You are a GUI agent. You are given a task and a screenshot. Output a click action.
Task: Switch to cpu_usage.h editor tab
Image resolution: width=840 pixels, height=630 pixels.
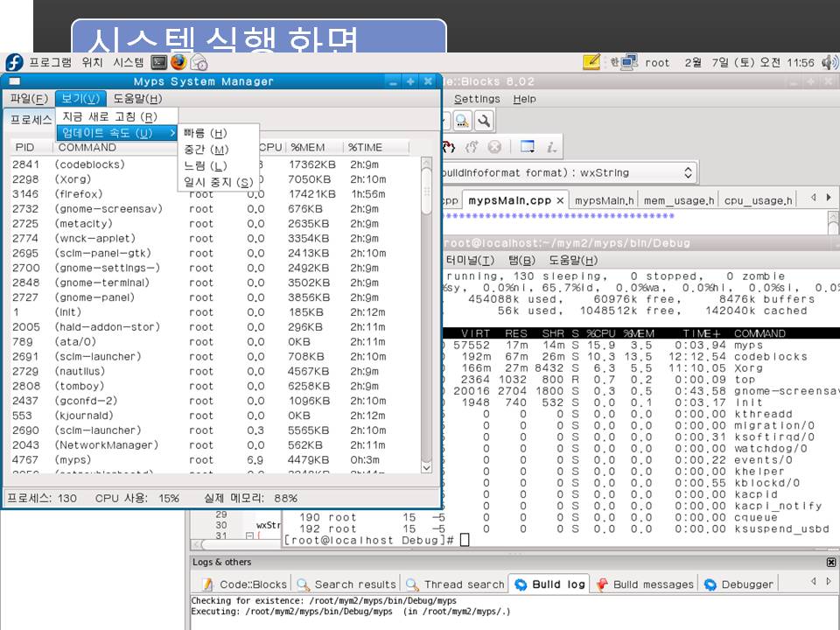coord(758,201)
